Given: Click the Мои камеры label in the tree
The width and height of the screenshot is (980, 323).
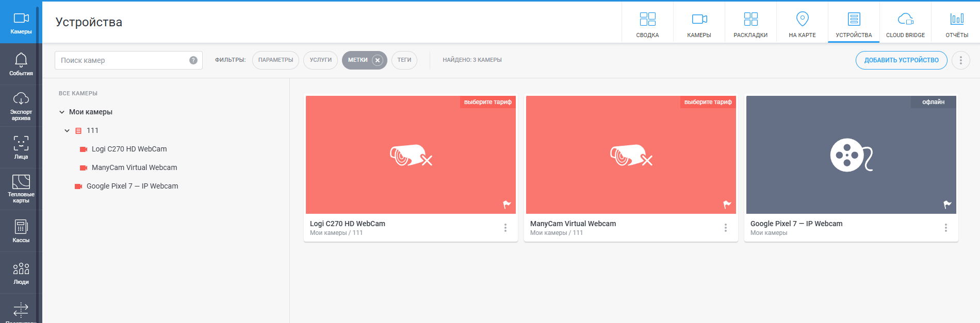Looking at the screenshot, I should pyautogui.click(x=91, y=112).
